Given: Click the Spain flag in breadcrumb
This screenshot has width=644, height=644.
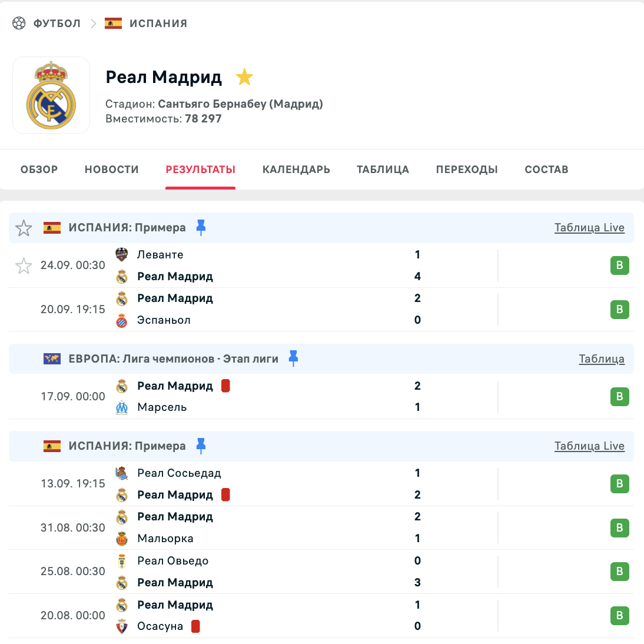Looking at the screenshot, I should click(x=114, y=23).
